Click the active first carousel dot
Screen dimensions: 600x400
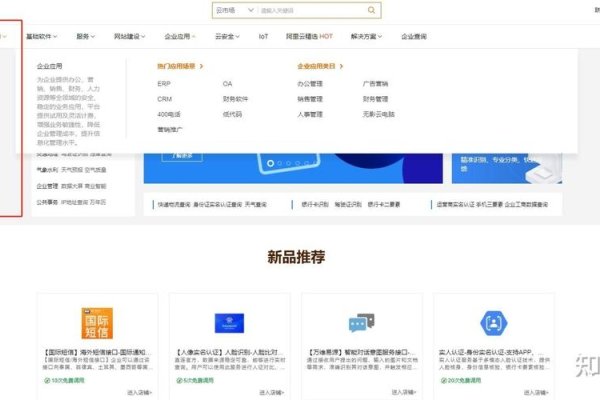coord(270,163)
